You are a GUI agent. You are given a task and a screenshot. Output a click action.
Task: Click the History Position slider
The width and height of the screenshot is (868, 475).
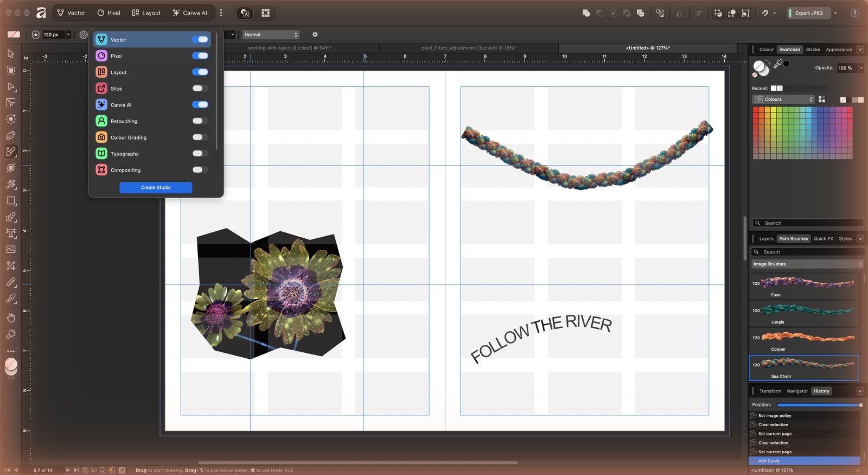[820, 405]
